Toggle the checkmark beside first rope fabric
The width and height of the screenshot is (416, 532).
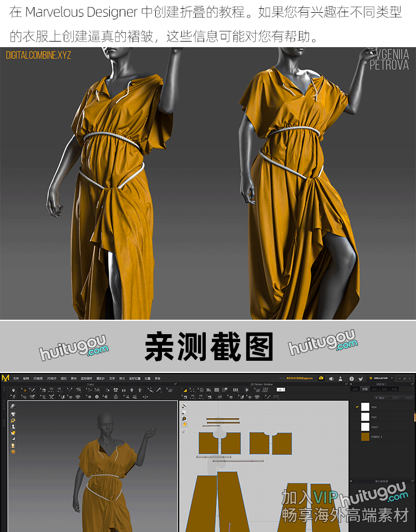[x=357, y=407]
